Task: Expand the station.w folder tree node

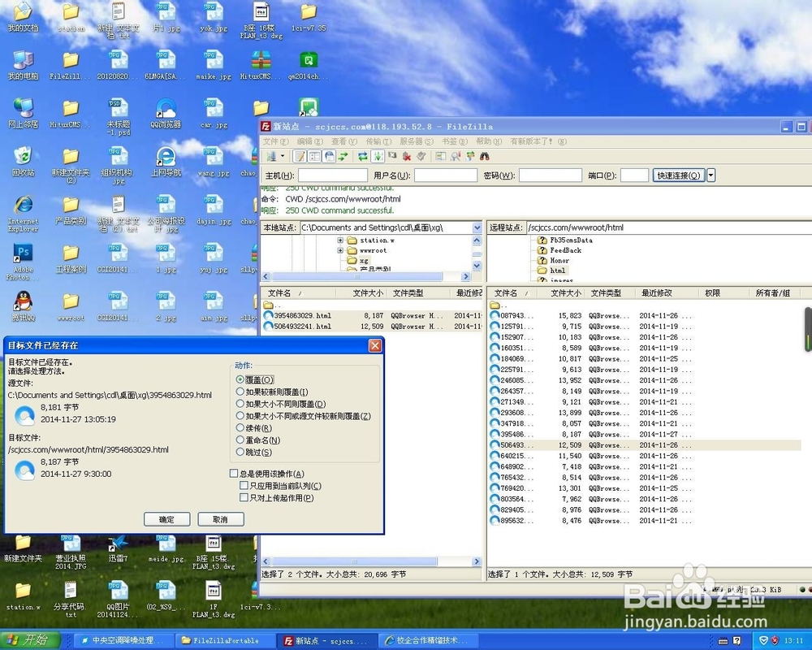Action: [x=340, y=240]
